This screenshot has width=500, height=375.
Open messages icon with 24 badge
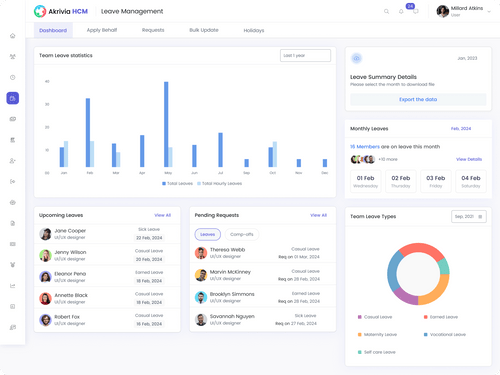[x=415, y=11]
